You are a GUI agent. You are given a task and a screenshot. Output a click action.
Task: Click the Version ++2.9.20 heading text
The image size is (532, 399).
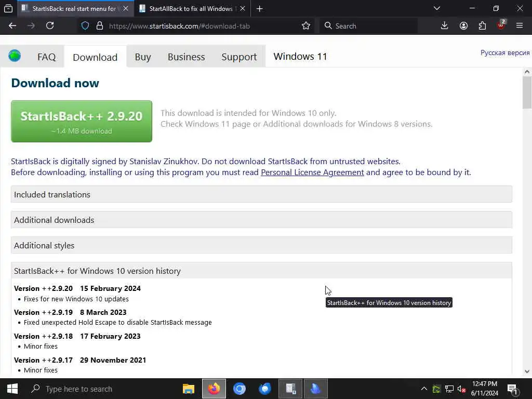[43, 288]
